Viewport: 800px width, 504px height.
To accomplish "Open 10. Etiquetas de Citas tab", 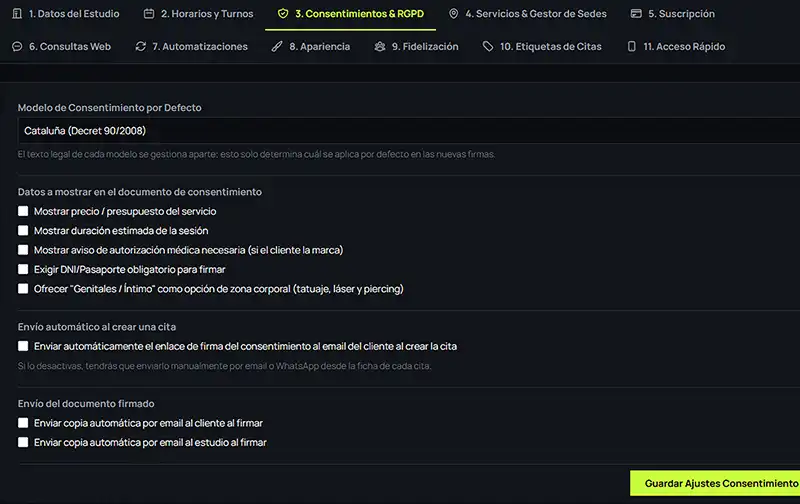I will click(542, 46).
